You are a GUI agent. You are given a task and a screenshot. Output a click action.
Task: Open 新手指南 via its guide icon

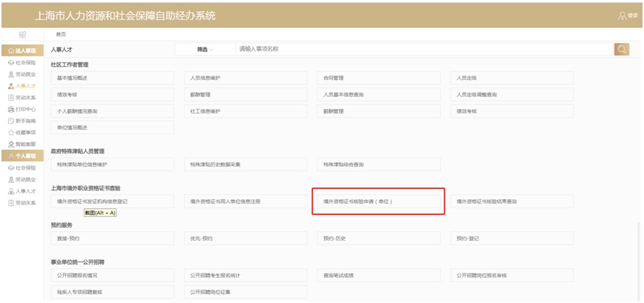11,121
